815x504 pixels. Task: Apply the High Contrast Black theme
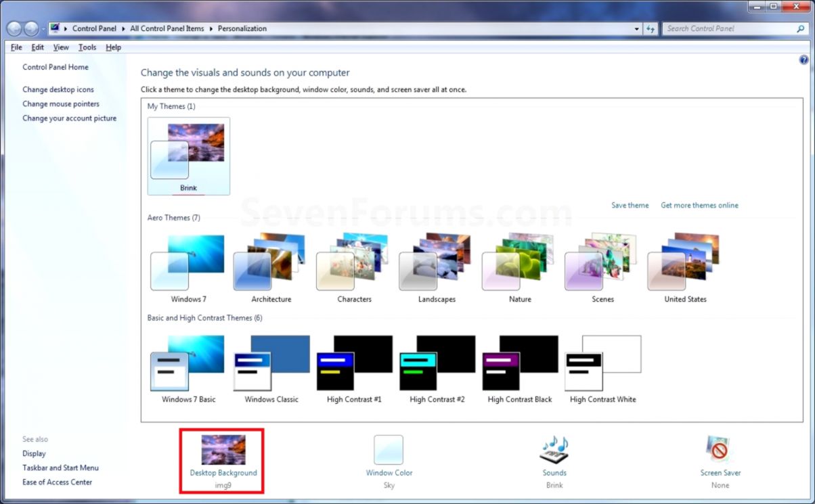click(x=520, y=369)
